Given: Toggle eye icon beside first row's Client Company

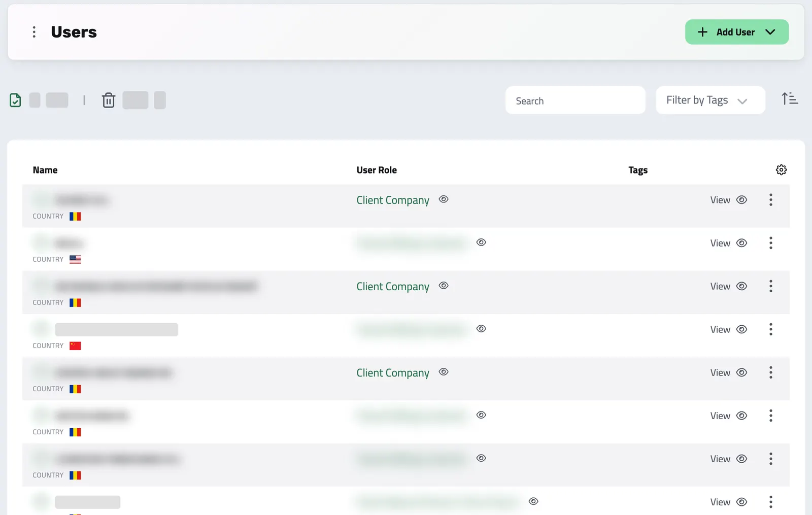Looking at the screenshot, I should 444,199.
